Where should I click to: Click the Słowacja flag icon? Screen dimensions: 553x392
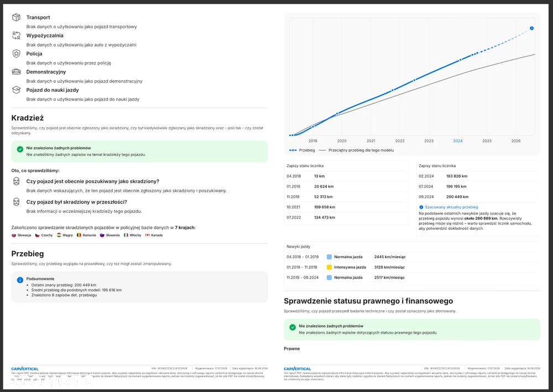tap(14, 235)
